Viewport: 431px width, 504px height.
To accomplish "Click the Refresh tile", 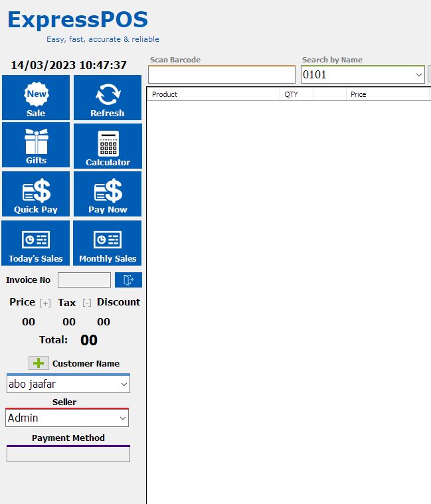I will coord(108,98).
